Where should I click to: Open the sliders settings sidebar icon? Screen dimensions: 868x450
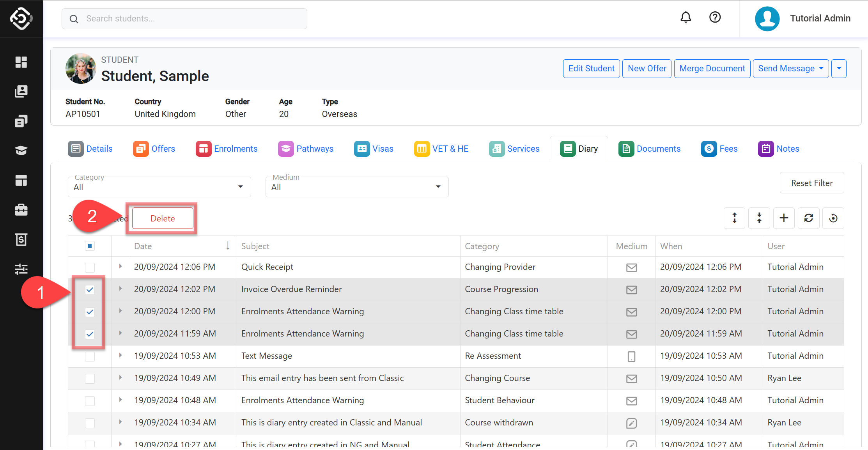21,269
